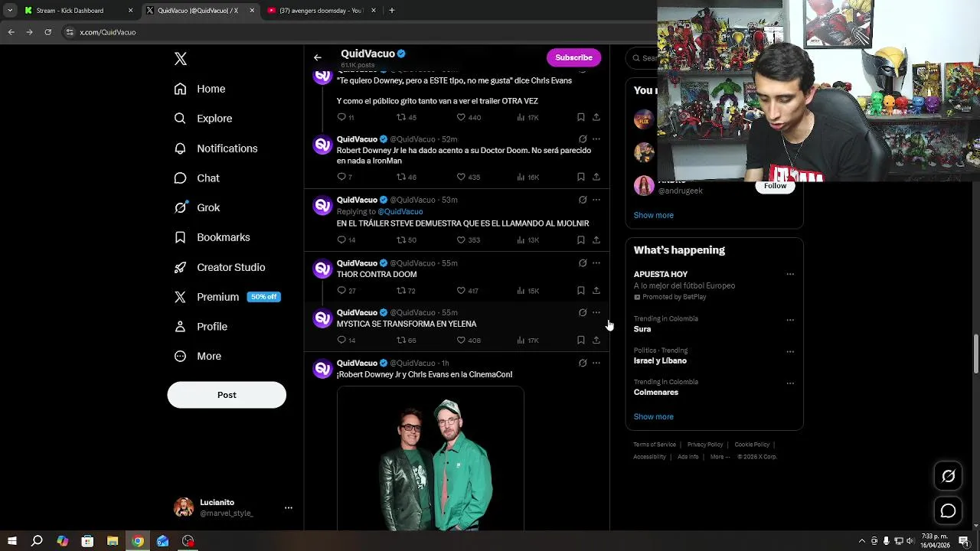
Task: Open Grok explain on Doctor Doom post
Action: tap(583, 139)
